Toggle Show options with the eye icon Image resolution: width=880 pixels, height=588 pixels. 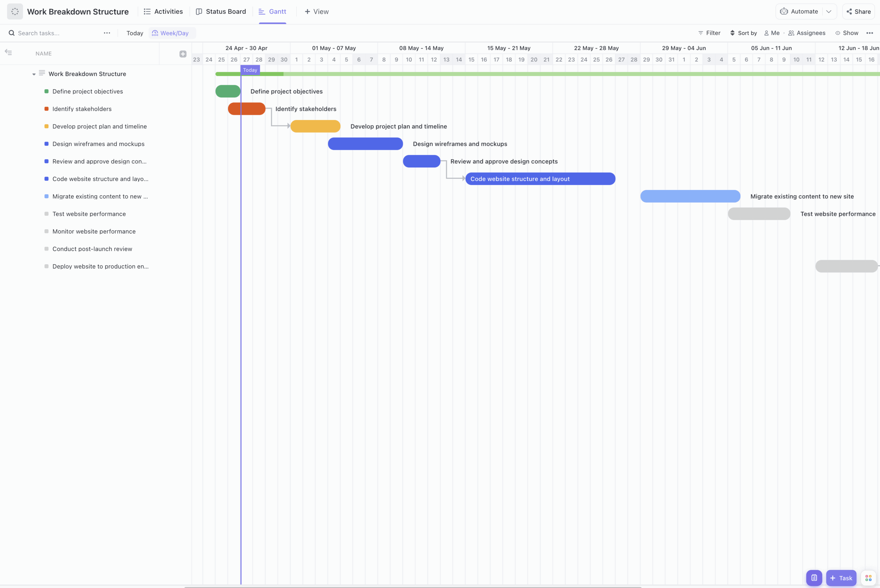click(x=847, y=33)
